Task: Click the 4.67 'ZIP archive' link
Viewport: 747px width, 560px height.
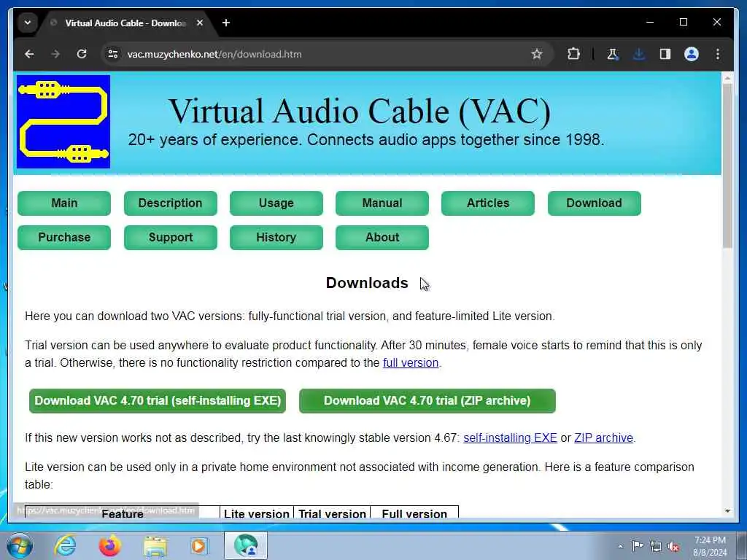Action: point(603,438)
